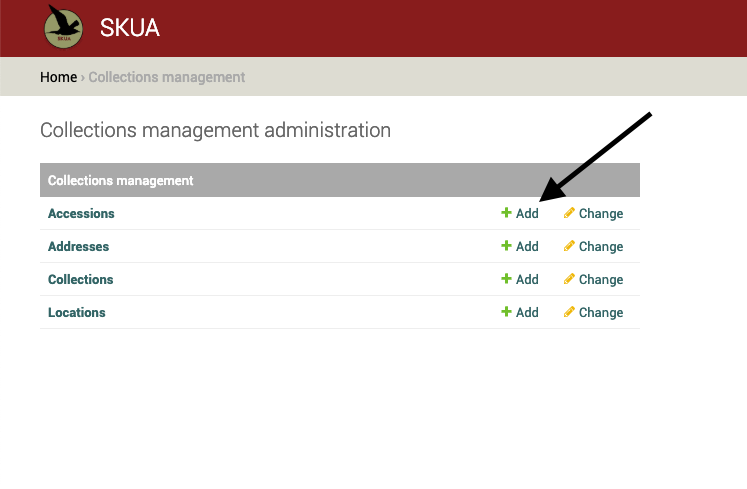Click the pencil icon in Addresses row

(x=569, y=246)
